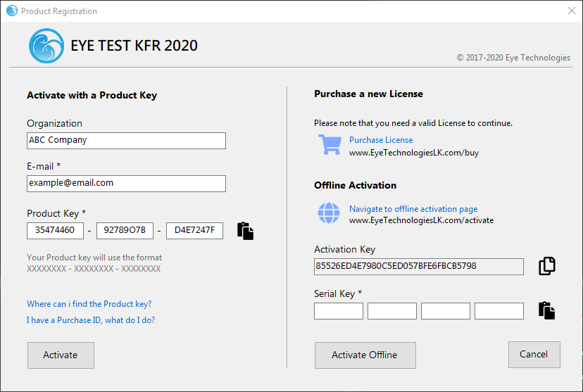Click the Eye Test logo in header
The height and width of the screenshot is (392, 583).
click(x=46, y=46)
